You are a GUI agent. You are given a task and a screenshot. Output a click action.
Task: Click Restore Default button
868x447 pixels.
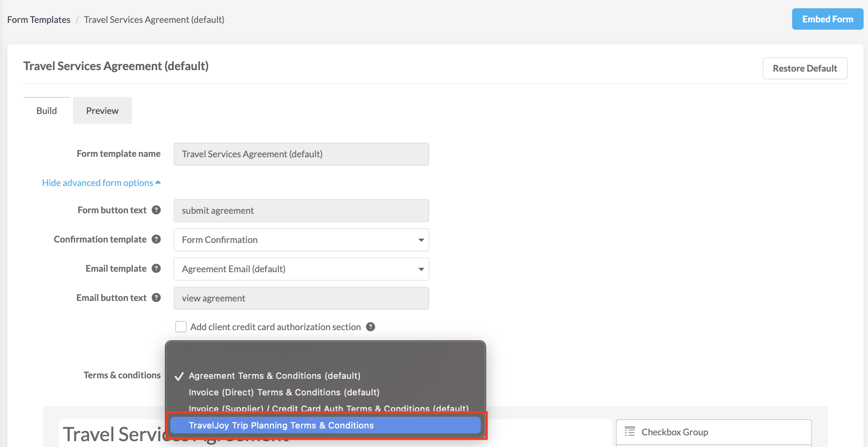point(805,68)
